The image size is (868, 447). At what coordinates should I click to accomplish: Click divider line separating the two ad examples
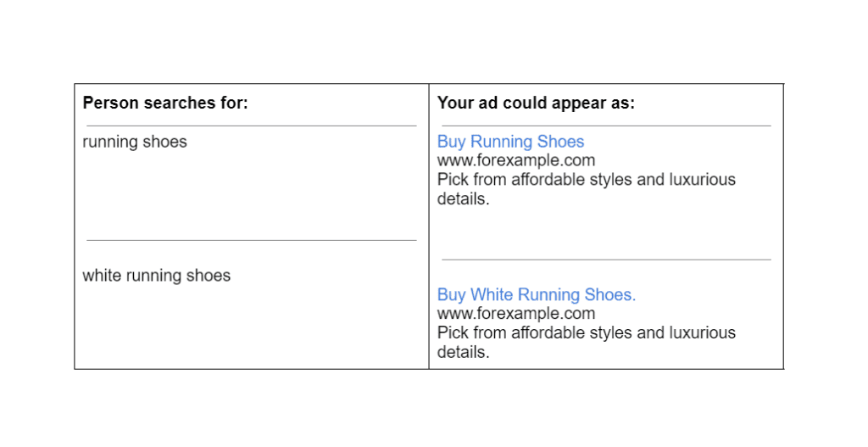tap(606, 260)
